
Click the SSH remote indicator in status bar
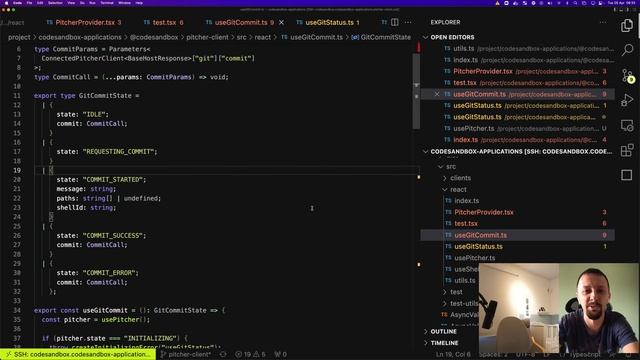78,354
